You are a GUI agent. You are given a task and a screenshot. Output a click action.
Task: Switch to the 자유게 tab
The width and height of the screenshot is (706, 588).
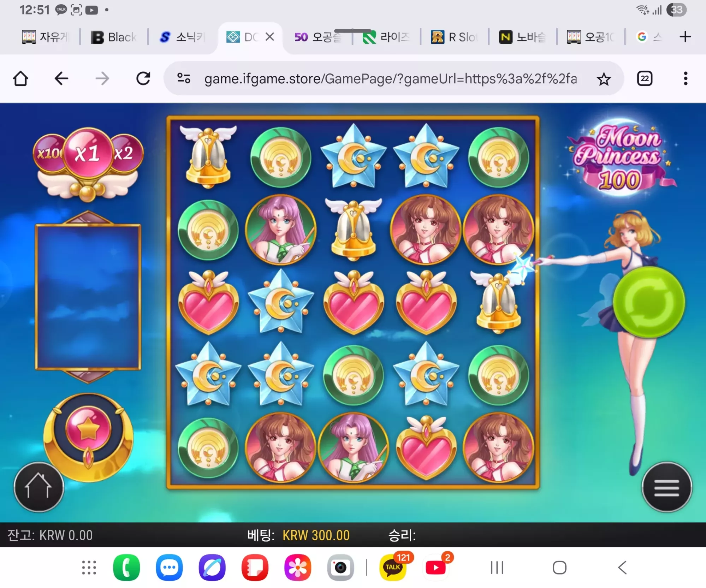45,37
